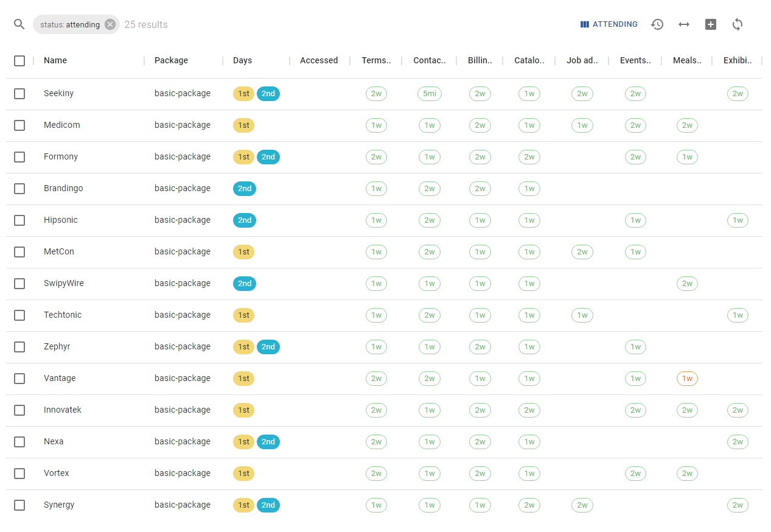Viewport: 771px width, 532px height.
Task: Select the Synergy row checkbox
Action: pyautogui.click(x=19, y=505)
